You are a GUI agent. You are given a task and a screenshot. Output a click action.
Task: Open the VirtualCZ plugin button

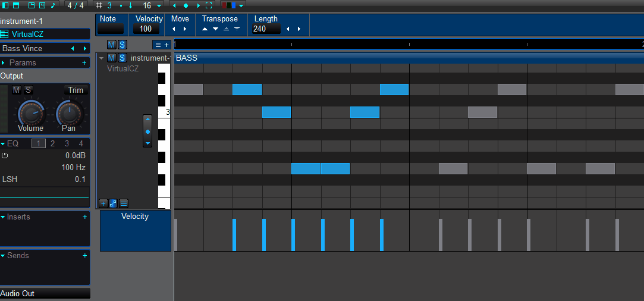45,34
